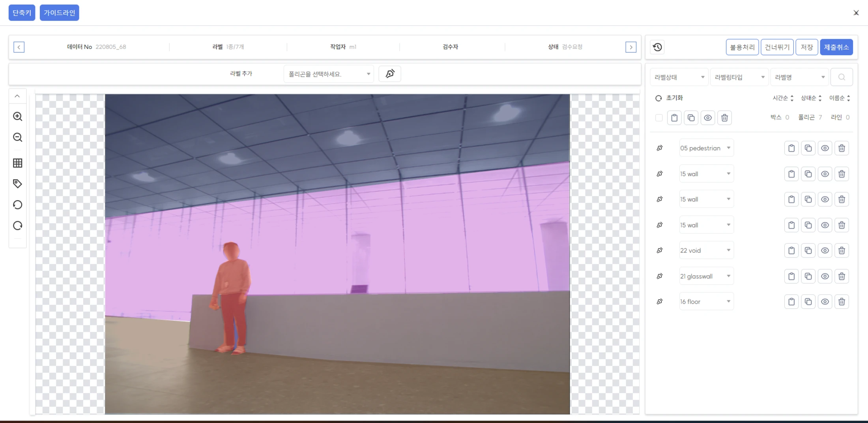Click copy icon in the bulk action row

(691, 118)
